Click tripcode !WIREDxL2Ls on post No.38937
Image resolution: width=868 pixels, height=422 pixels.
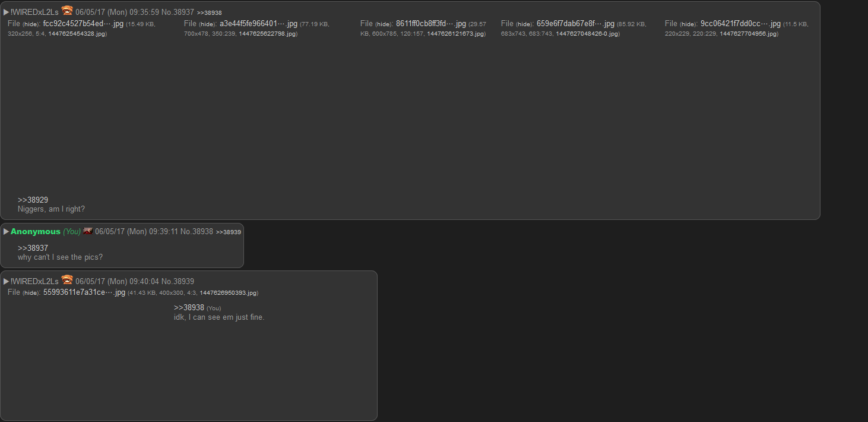point(34,12)
